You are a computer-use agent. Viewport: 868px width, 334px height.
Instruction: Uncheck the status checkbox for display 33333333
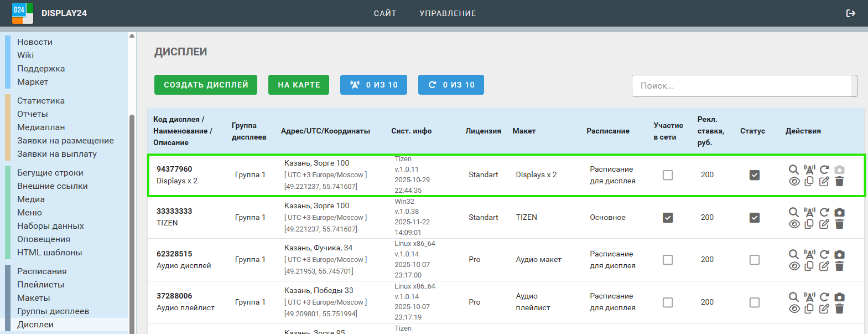click(754, 218)
